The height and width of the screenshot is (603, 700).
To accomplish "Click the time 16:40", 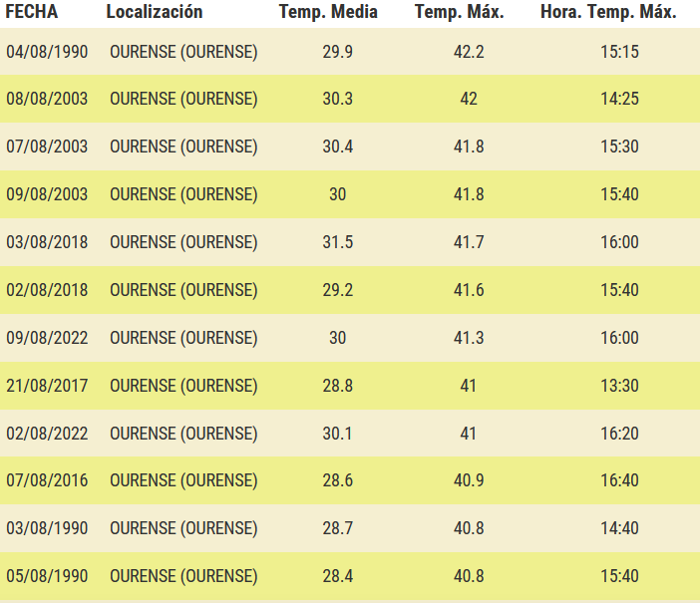I will pos(619,480).
